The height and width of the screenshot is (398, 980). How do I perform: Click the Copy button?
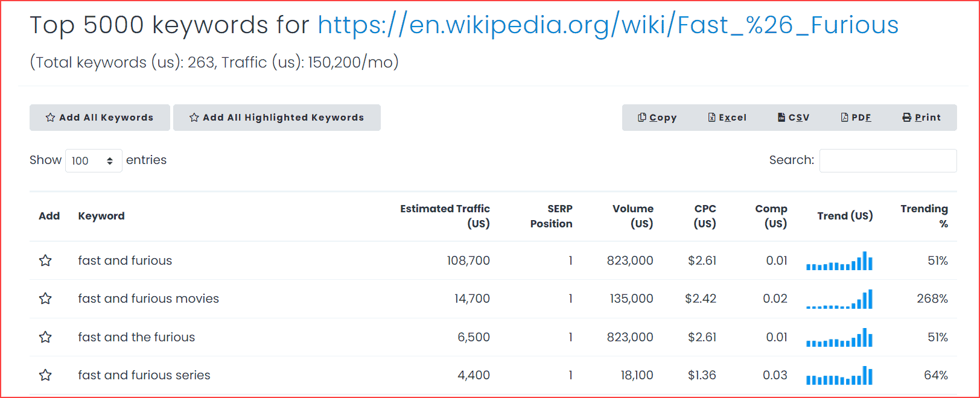point(657,118)
